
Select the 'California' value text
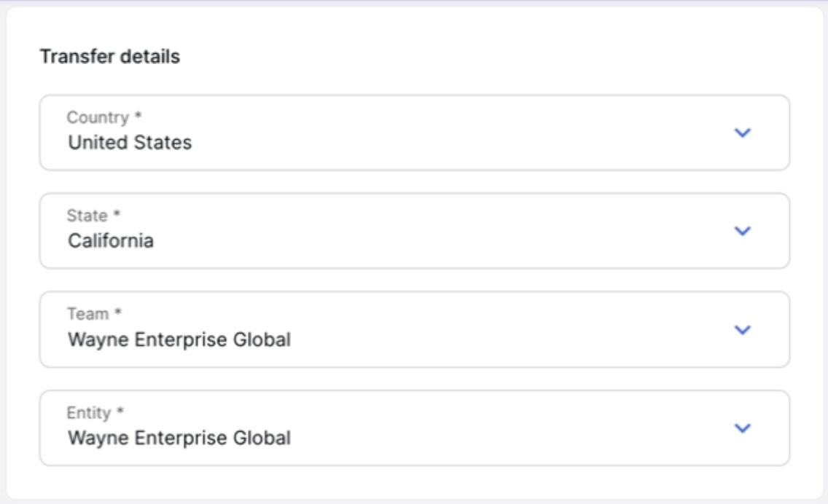[x=111, y=240]
